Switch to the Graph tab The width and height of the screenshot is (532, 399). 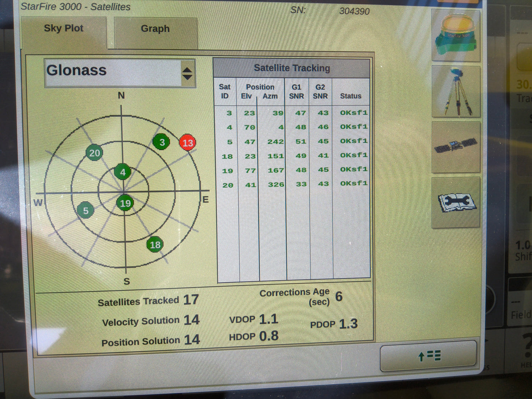point(155,29)
